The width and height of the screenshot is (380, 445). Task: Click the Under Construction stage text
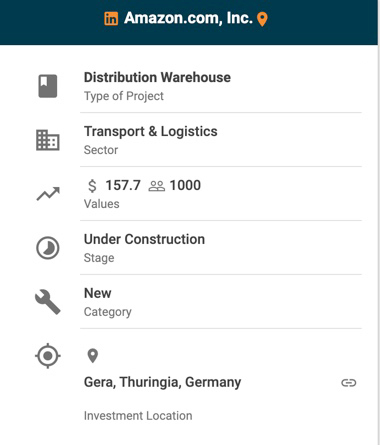(x=144, y=239)
